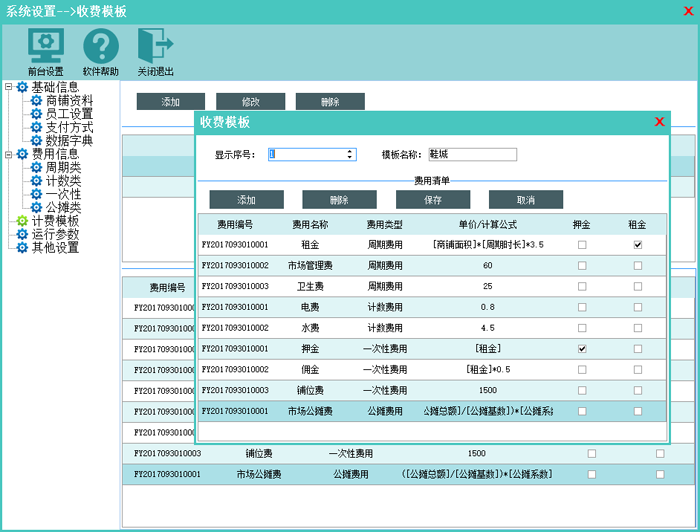Viewport: 700px width, 532px height.
Task: Select the green gear icon for 计费模板
Action: 22,221
